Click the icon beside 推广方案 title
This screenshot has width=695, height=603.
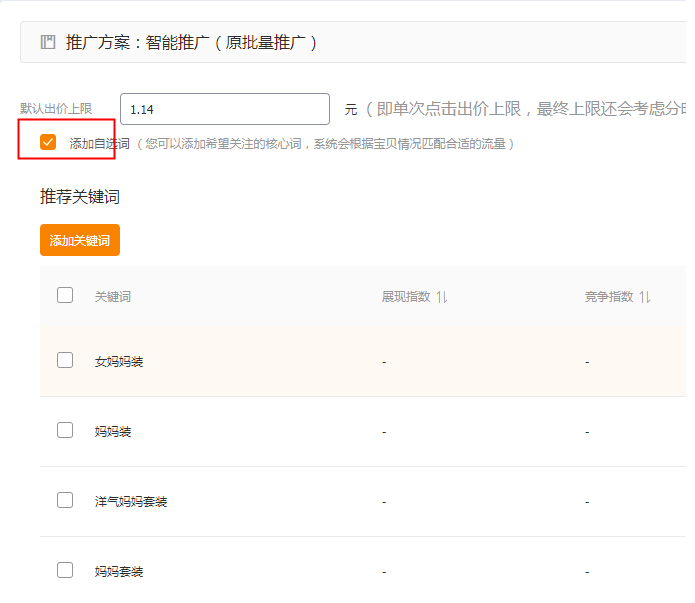(47, 42)
